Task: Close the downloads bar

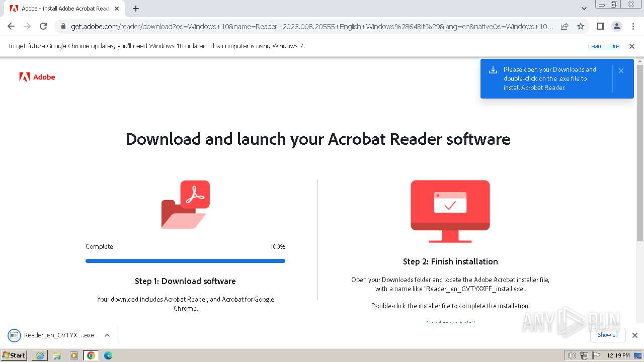Action: (635, 335)
